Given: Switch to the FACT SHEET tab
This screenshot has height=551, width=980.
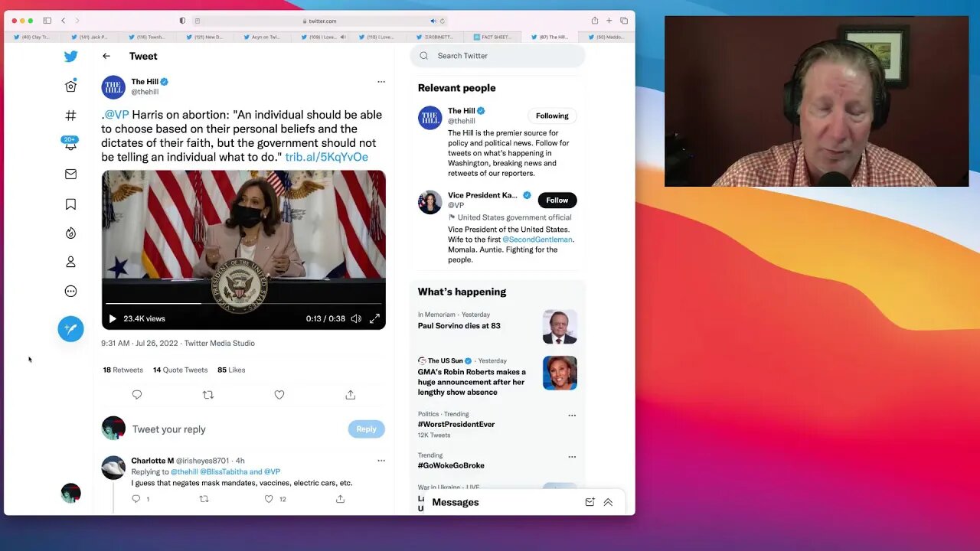Looking at the screenshot, I should click(492, 37).
